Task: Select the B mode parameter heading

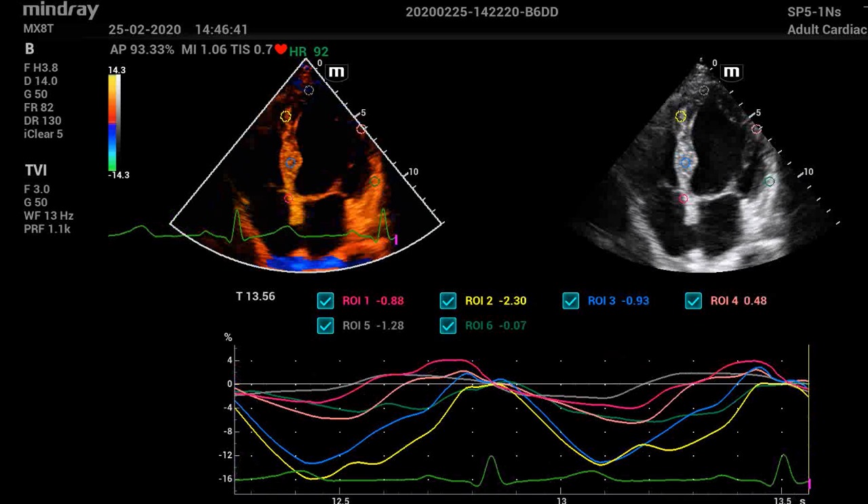Action: coord(29,49)
